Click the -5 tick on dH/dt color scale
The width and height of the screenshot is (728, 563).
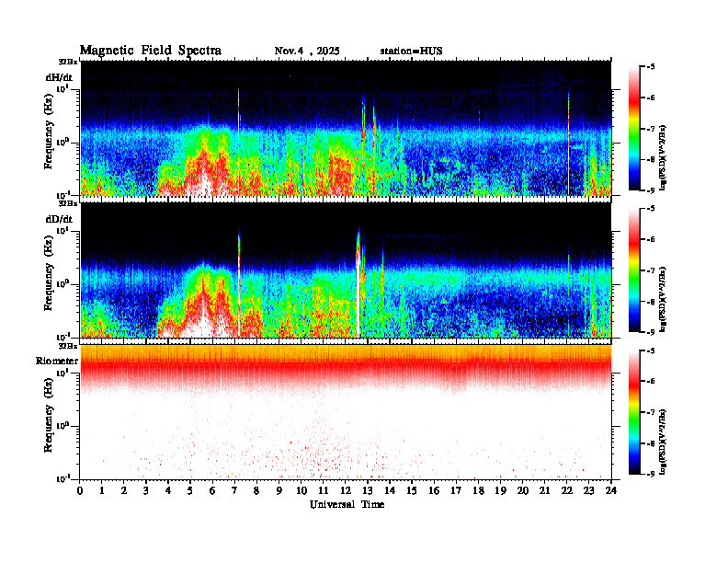(x=651, y=67)
